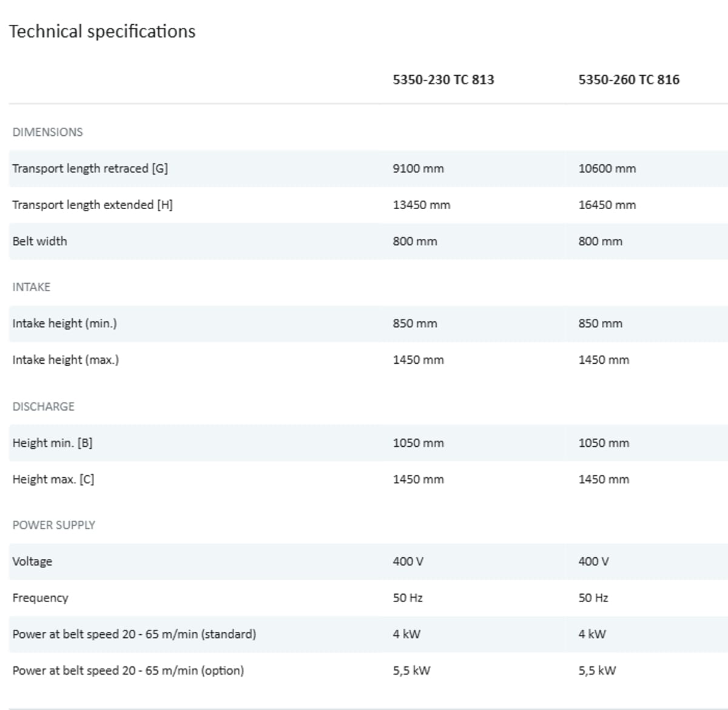The height and width of the screenshot is (710, 728).
Task: Select the Transport length extended [H] label
Action: point(92,205)
